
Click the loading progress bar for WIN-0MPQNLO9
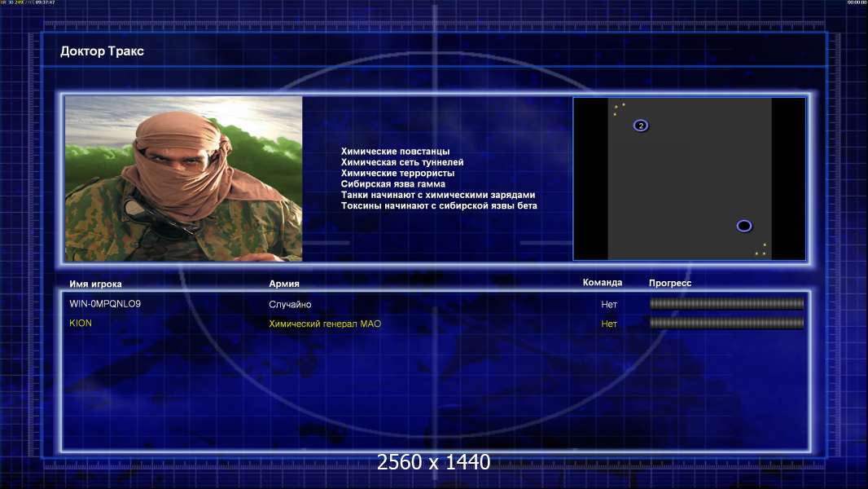point(726,303)
